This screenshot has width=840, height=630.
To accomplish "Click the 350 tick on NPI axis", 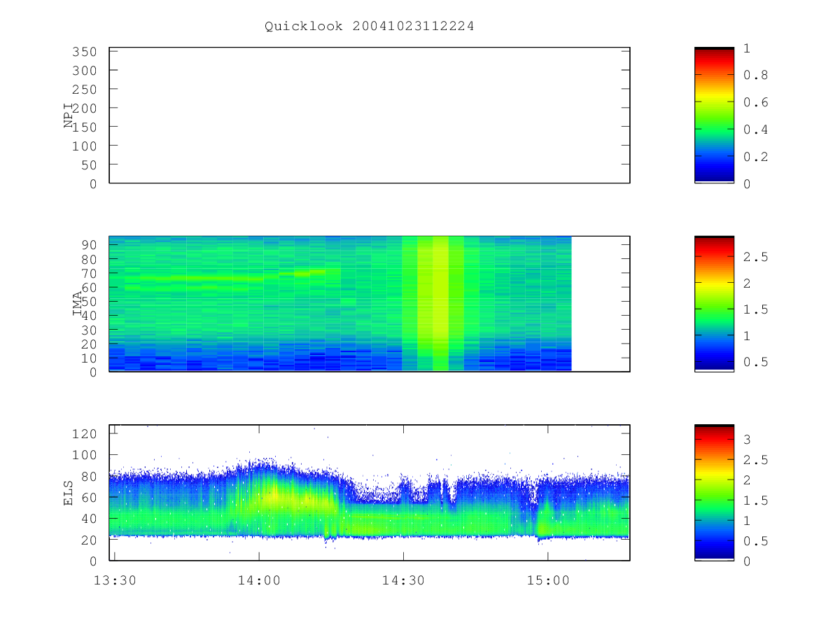I will coord(83,52).
